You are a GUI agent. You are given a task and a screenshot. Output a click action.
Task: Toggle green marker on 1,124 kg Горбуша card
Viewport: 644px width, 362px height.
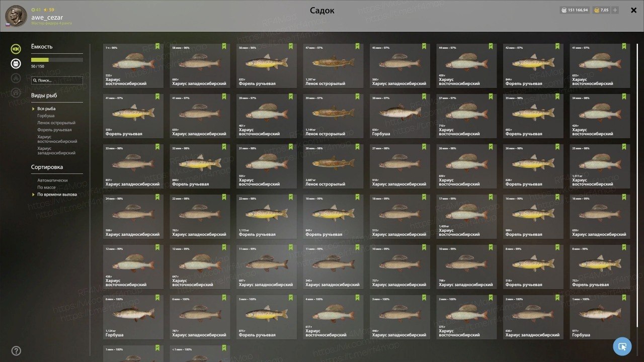click(157, 297)
